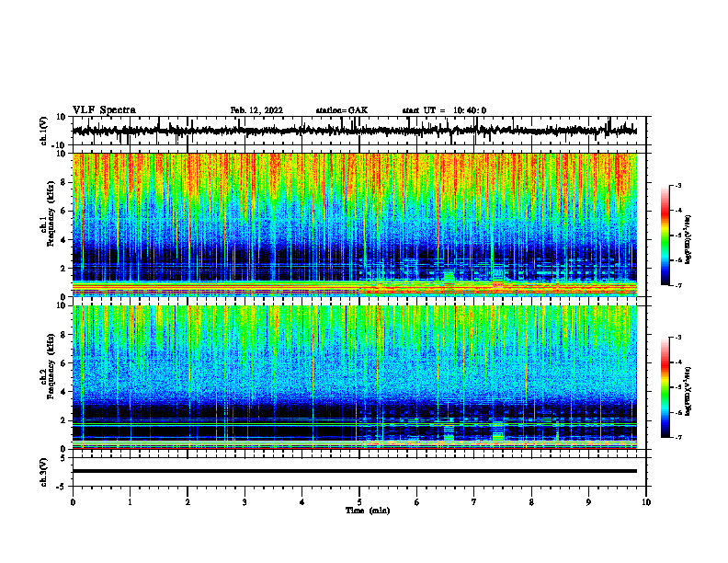Select the "start UT = 10:40:0" text
This screenshot has width=728, height=563.
point(444,110)
